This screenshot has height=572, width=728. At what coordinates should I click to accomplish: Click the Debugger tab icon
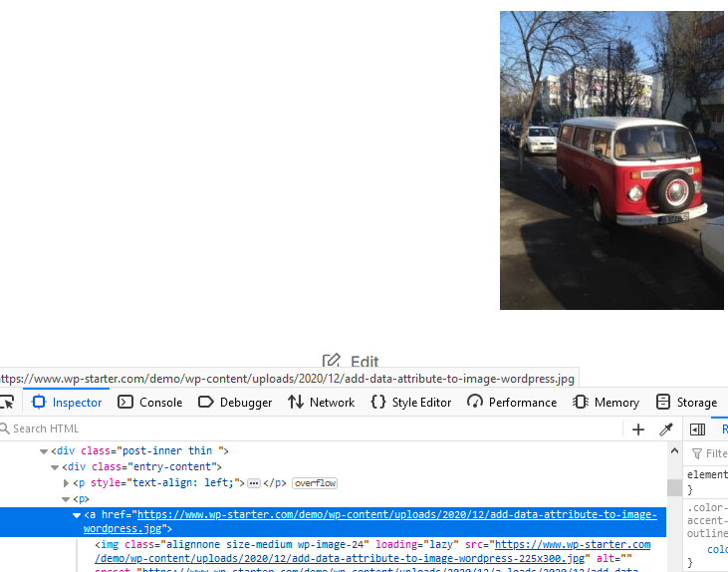206,402
